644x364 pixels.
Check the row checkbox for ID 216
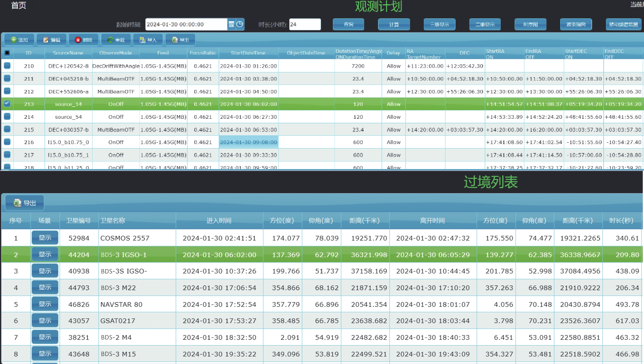coord(7,142)
